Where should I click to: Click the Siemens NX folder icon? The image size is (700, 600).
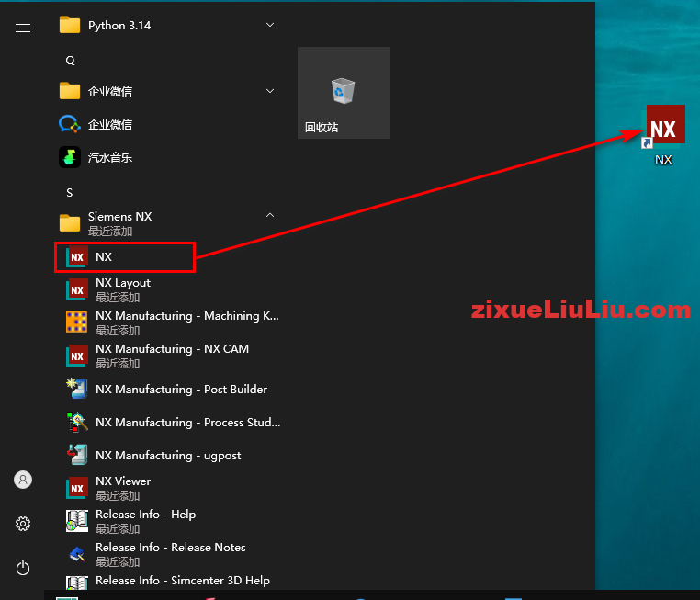tap(70, 223)
